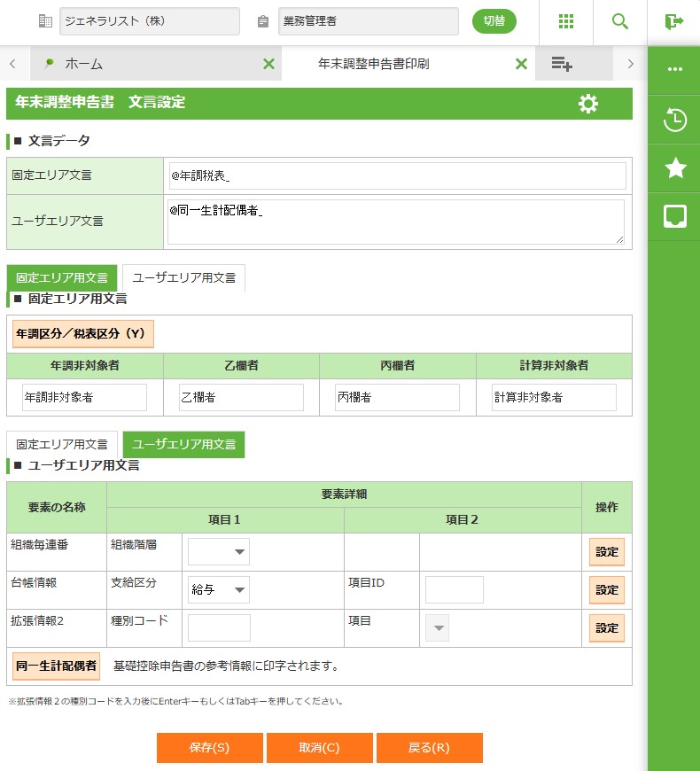Open sidebar three-dots more menu
This screenshot has width=700, height=771.
pyautogui.click(x=675, y=70)
